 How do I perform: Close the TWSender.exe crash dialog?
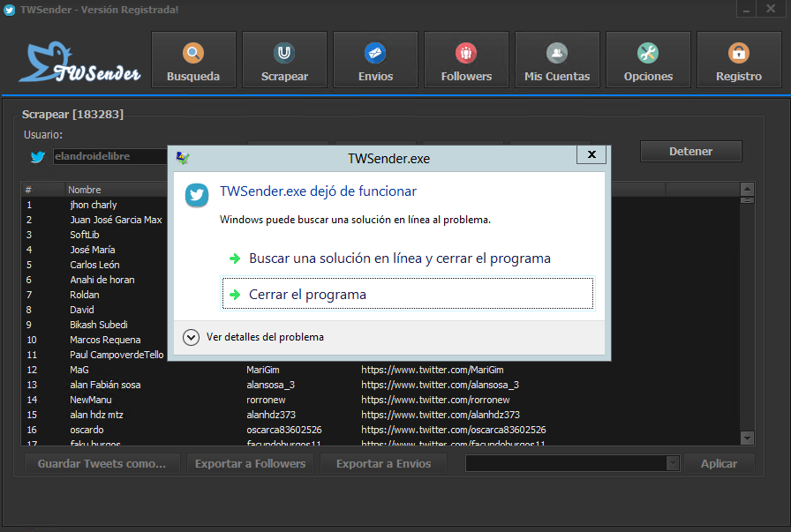[591, 154]
